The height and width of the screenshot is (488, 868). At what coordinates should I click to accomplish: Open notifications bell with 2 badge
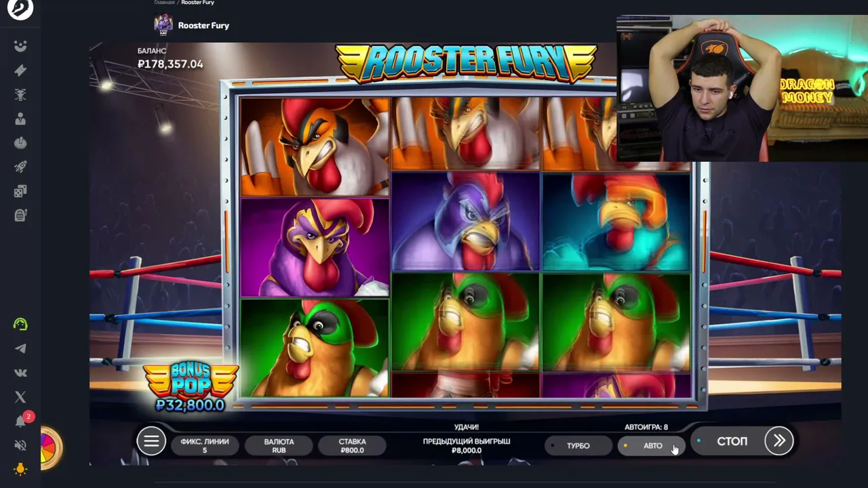point(22,420)
